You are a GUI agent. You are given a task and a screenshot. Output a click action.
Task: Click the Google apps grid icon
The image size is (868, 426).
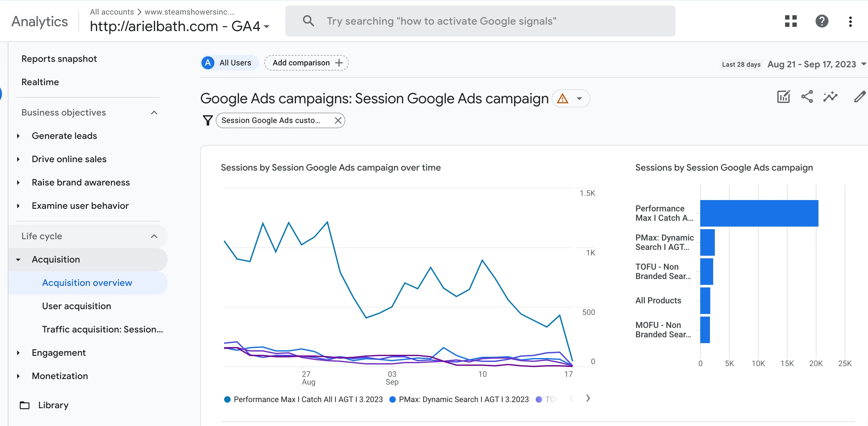(791, 21)
